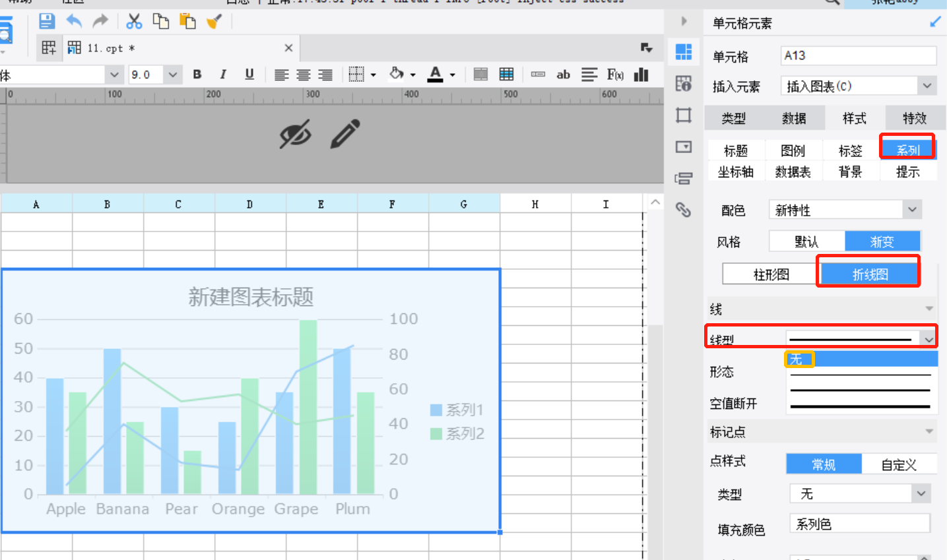Viewport: 947px width, 560px height.
Task: Click the 系列1 legend entry in chart
Action: (457, 410)
